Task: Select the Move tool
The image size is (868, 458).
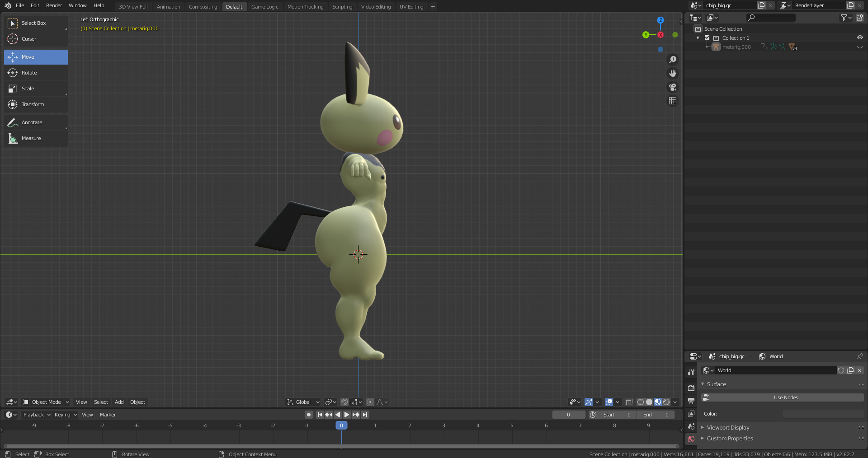Action: (x=36, y=57)
